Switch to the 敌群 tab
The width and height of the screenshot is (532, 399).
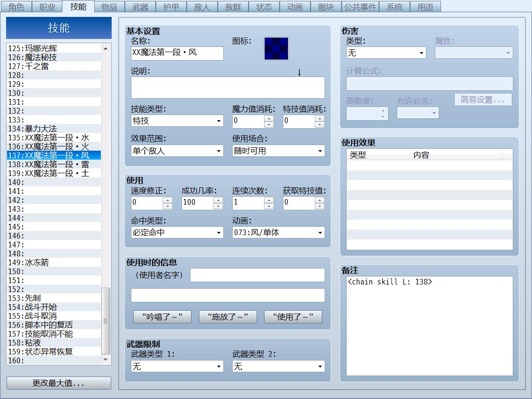coord(233,7)
